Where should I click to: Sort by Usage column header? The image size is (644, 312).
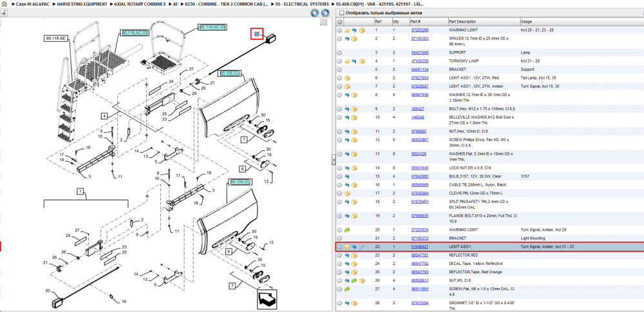click(x=526, y=22)
